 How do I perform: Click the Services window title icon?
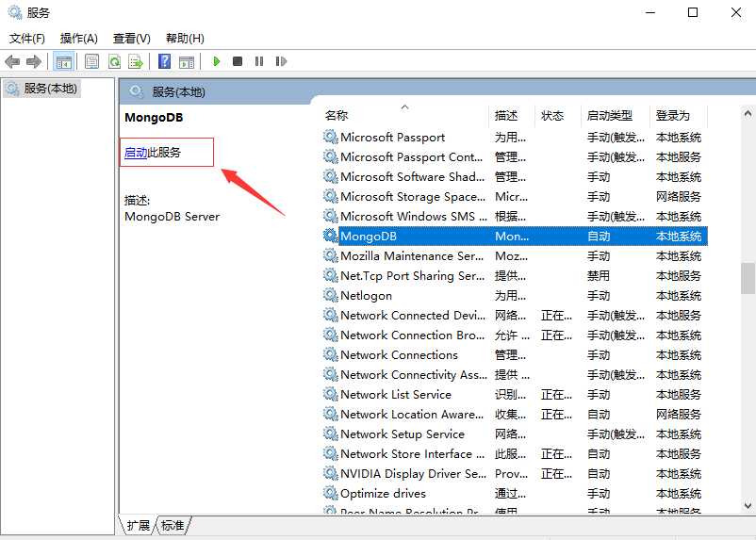15,12
